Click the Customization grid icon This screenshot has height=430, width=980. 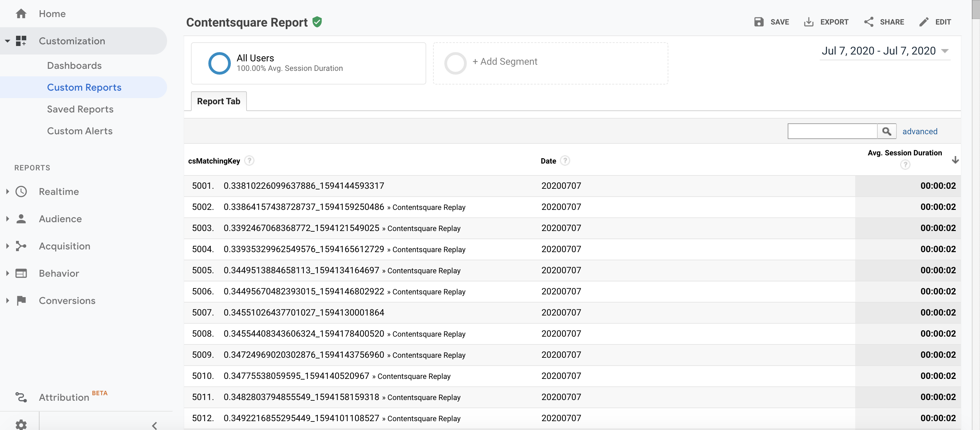click(x=21, y=41)
